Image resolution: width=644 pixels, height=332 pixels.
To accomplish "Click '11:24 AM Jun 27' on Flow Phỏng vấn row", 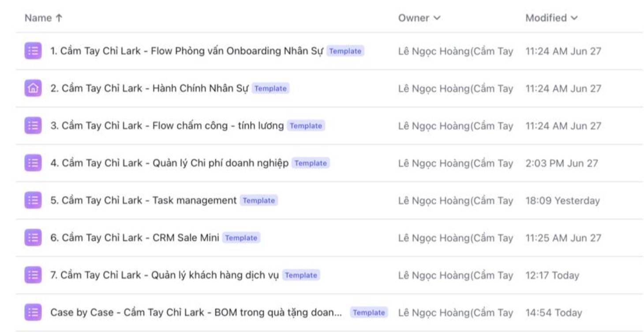I will [x=563, y=51].
